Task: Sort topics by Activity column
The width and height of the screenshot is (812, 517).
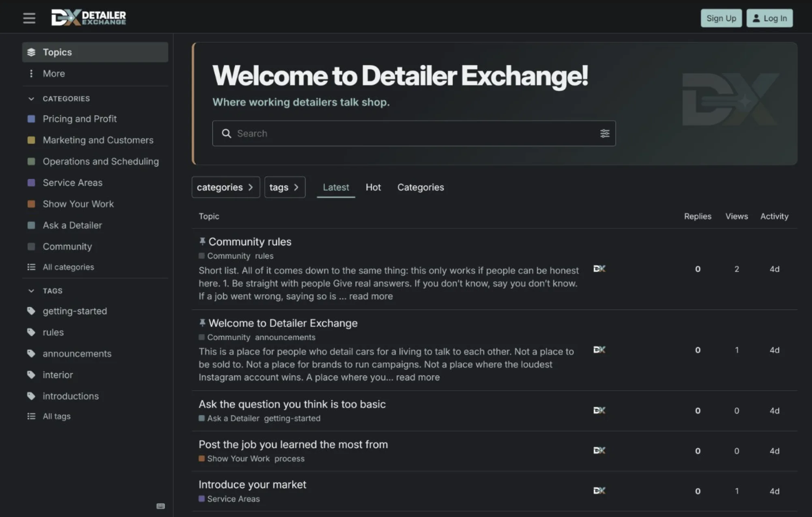Action: pos(774,216)
